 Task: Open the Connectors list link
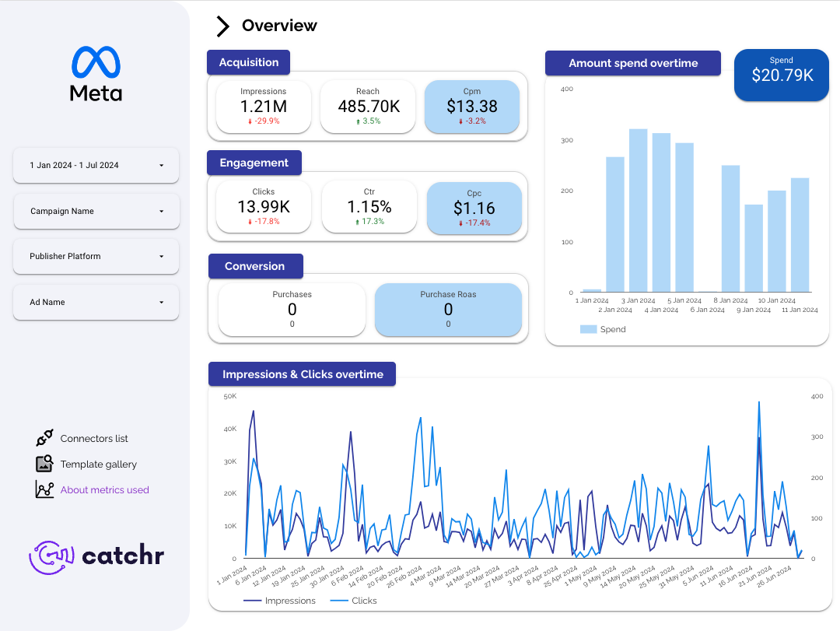[x=94, y=438]
